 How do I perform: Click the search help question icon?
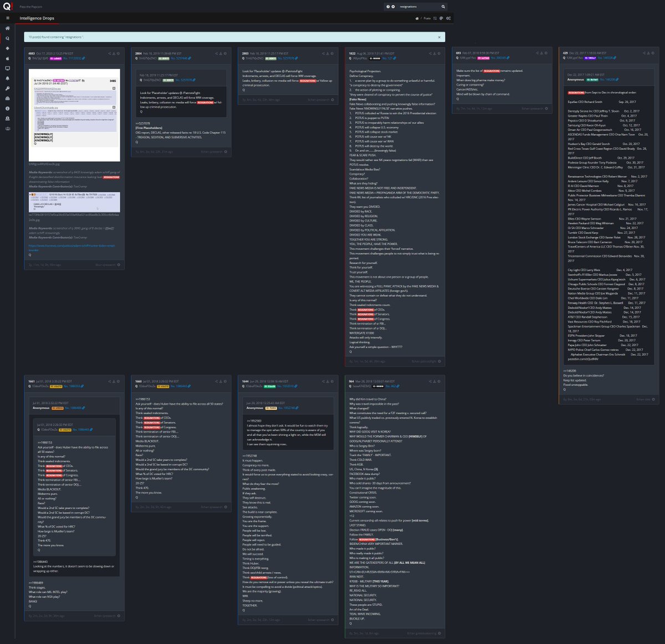coord(388,7)
